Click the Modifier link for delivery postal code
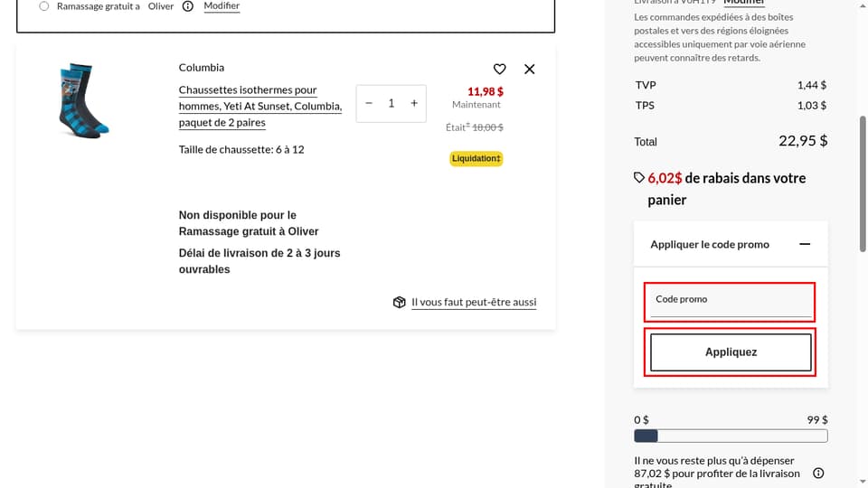The image size is (868, 488). (744, 2)
